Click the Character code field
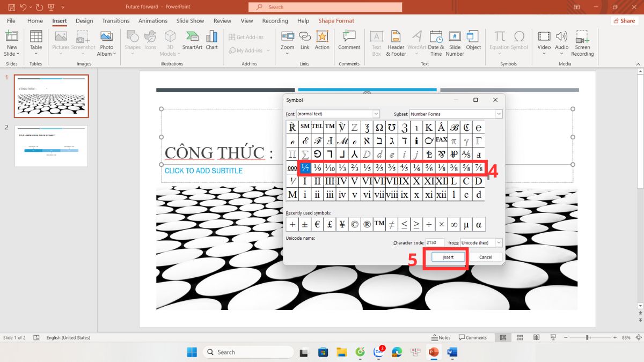 (x=435, y=243)
